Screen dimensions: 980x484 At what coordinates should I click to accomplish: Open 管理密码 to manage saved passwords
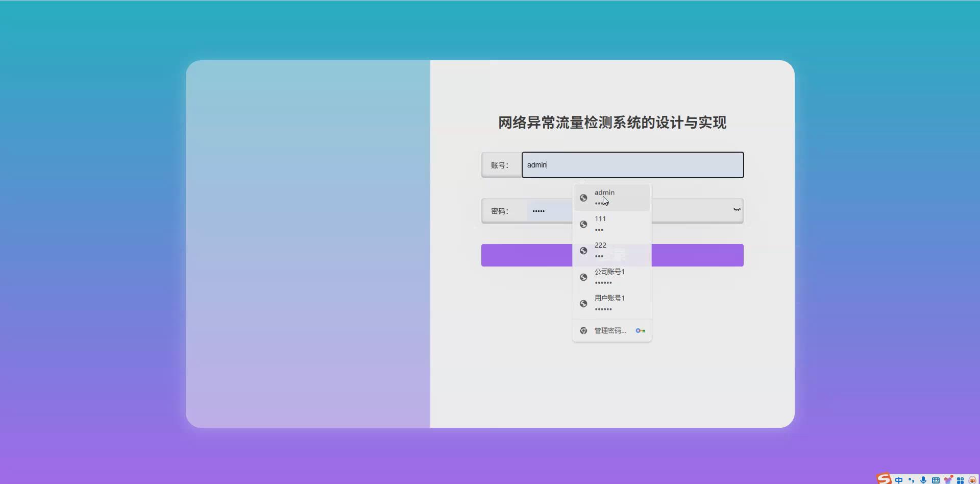(x=609, y=330)
